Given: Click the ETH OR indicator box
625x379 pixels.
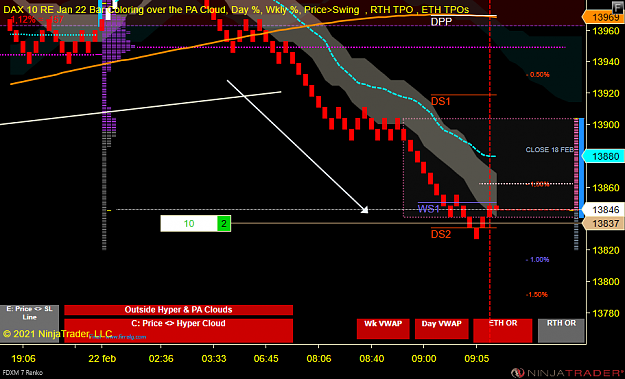Looking at the screenshot, I should pos(503,330).
